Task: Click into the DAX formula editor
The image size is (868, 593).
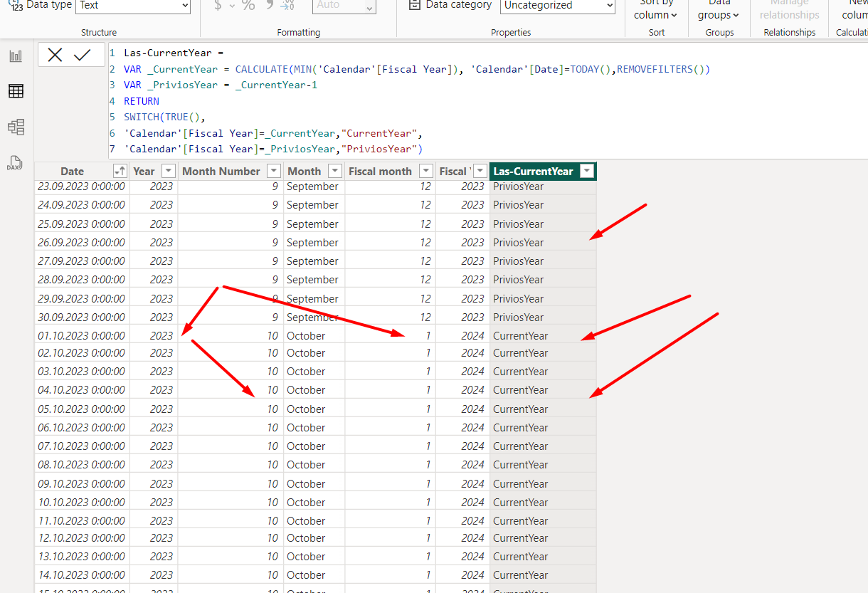Action: 487,101
